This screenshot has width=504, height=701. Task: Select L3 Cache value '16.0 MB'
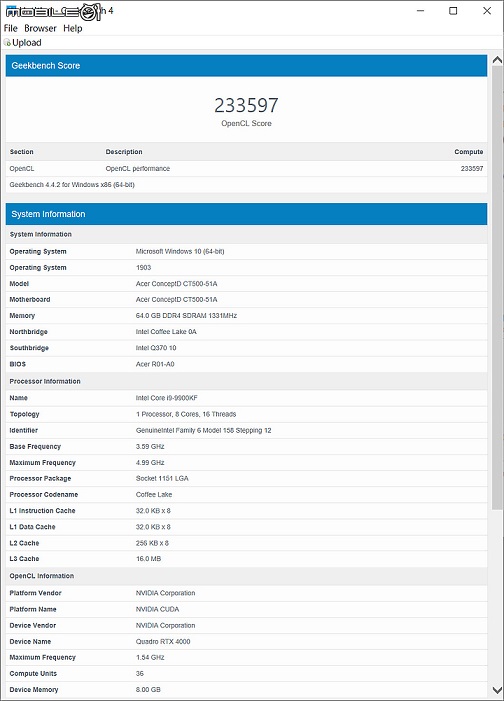148,559
